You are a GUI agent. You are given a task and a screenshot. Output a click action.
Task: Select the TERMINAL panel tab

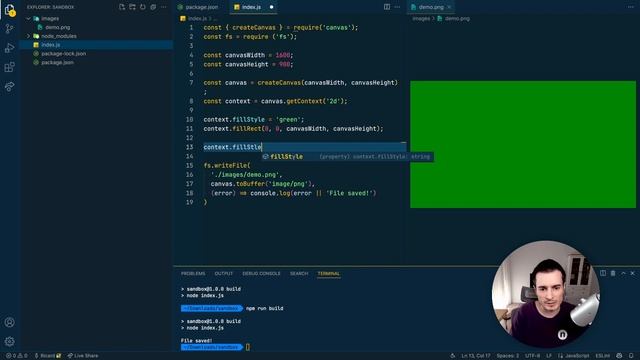(x=329, y=273)
